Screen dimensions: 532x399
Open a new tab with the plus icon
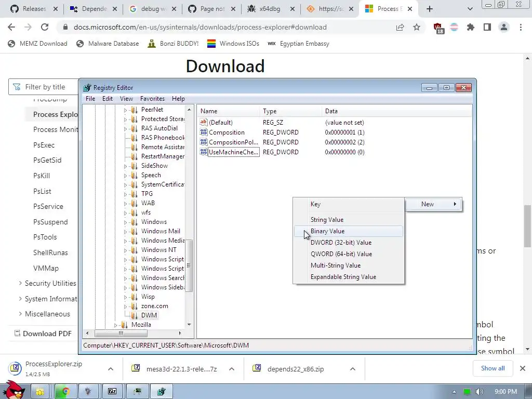[430, 9]
